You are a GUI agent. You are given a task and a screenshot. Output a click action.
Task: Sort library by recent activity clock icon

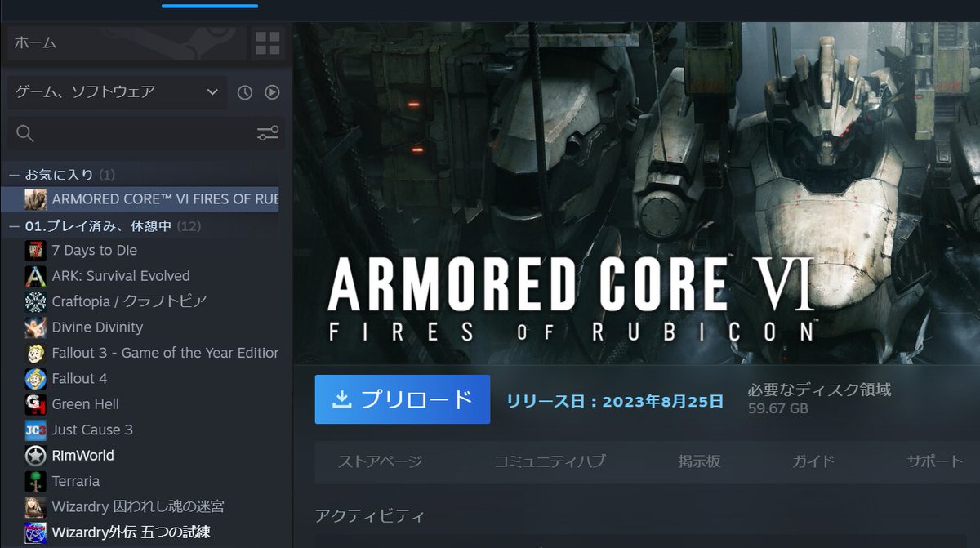[245, 92]
